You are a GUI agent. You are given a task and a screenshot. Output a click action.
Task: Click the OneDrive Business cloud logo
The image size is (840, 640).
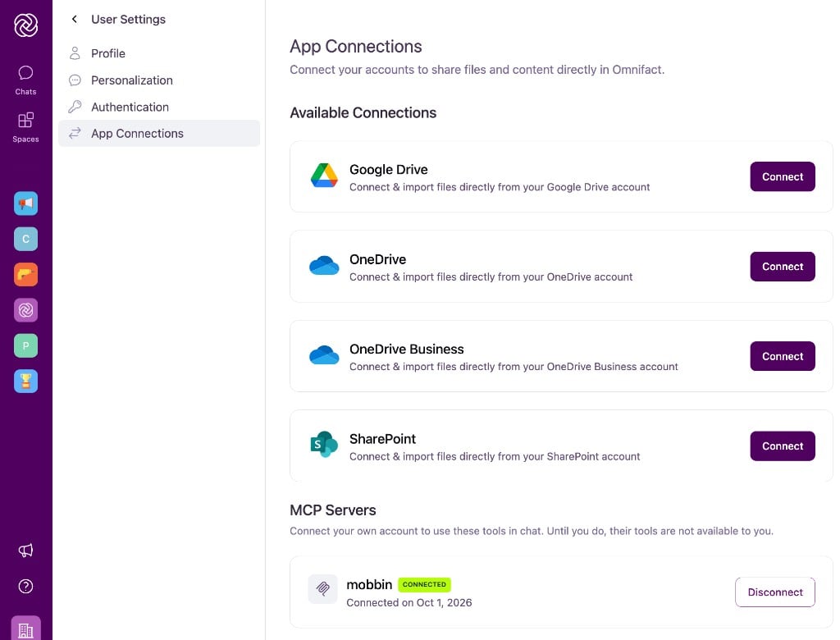coord(324,354)
